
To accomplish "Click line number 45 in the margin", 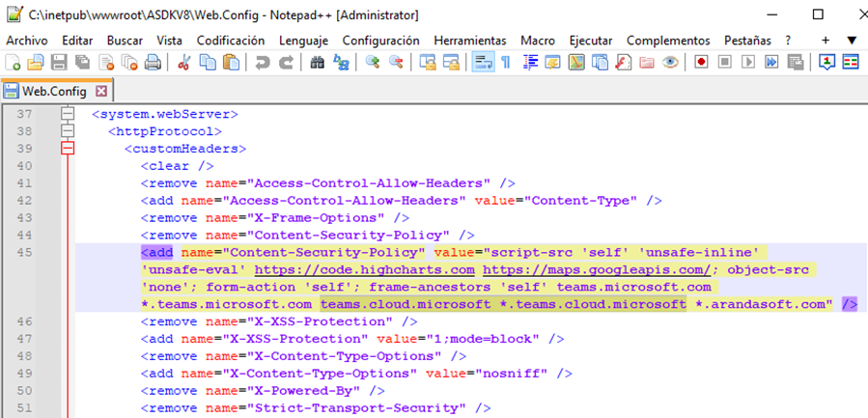I will 25,252.
